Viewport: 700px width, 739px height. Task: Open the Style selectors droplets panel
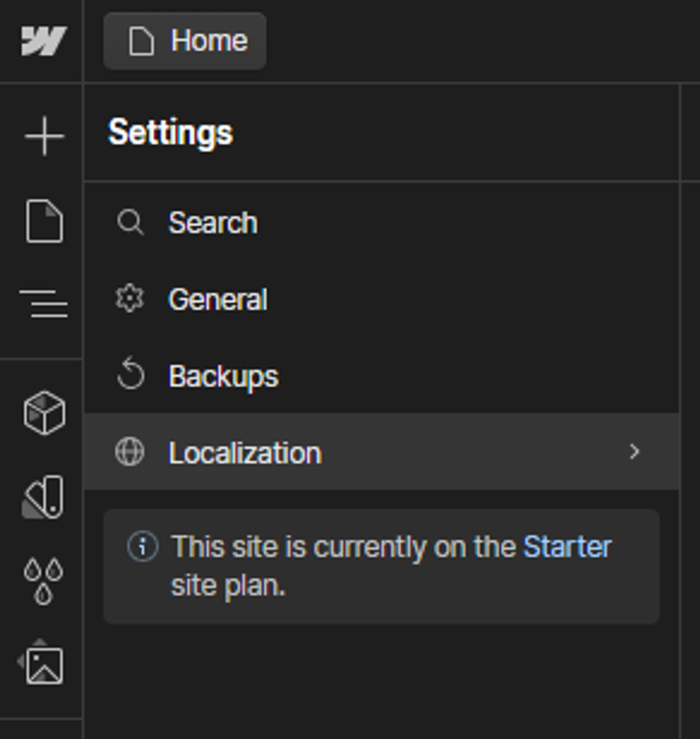[43, 581]
